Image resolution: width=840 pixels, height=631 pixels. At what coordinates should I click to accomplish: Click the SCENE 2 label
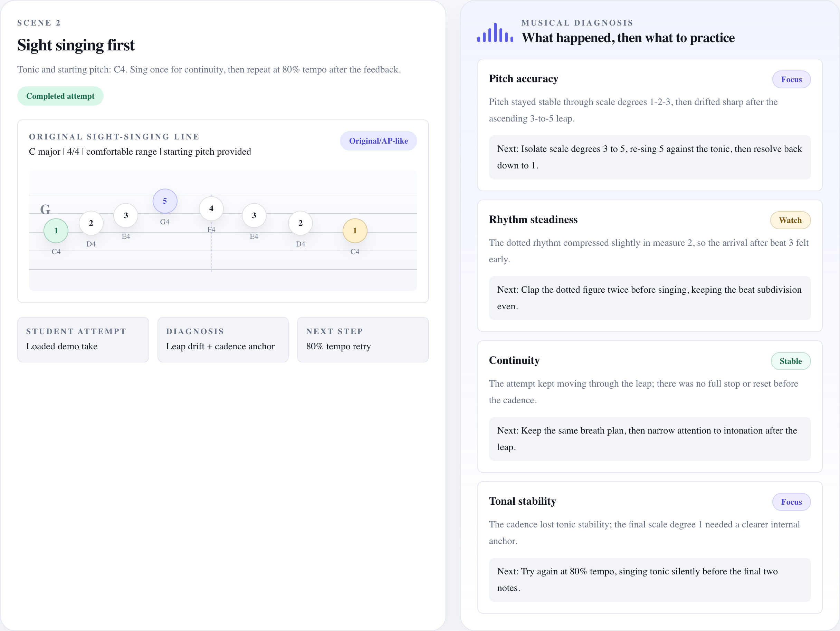pyautogui.click(x=39, y=23)
